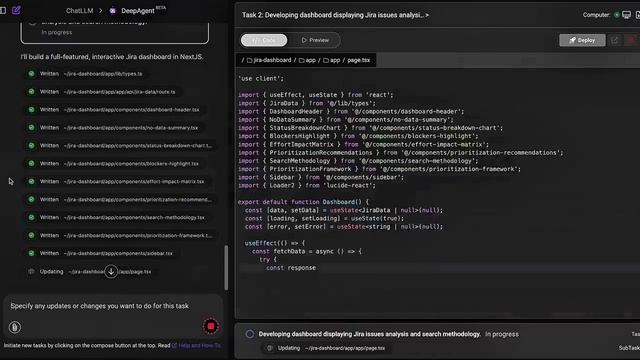The height and width of the screenshot is (360, 640).
Task: Open written file path prioritization-framework
Action: (138, 236)
